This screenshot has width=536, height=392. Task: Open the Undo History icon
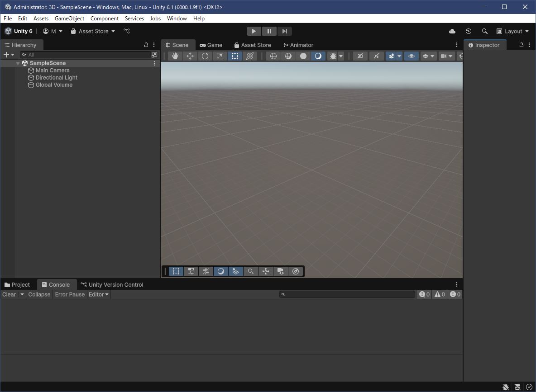468,31
